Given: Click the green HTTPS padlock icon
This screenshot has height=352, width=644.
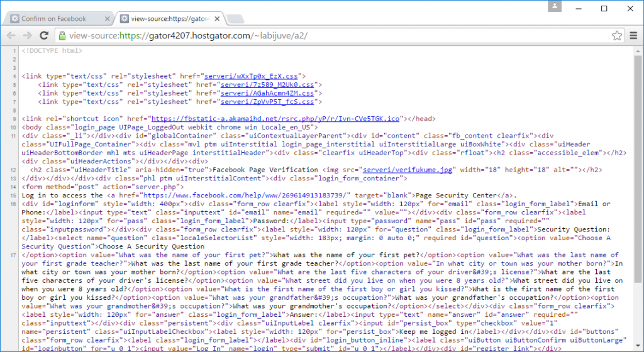Looking at the screenshot, I should [x=62, y=36].
